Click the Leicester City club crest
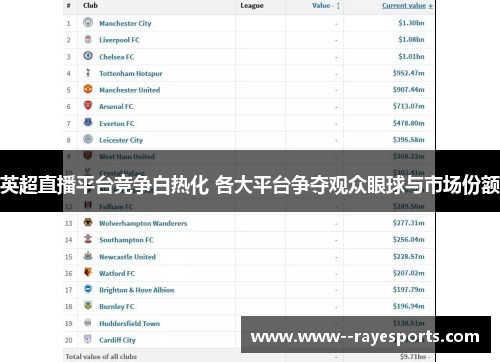The width and height of the screenshot is (500, 362). coord(88,139)
